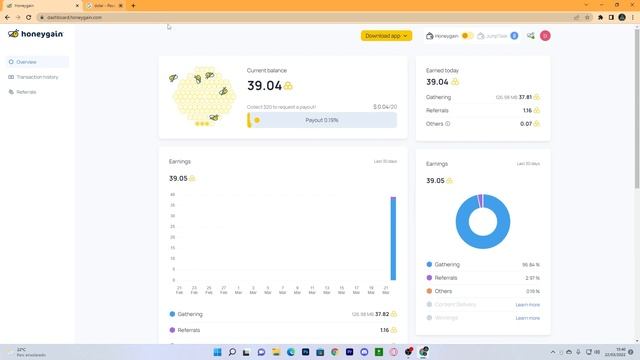Switch to the second browser tab
The image size is (640, 360).
point(104,6)
